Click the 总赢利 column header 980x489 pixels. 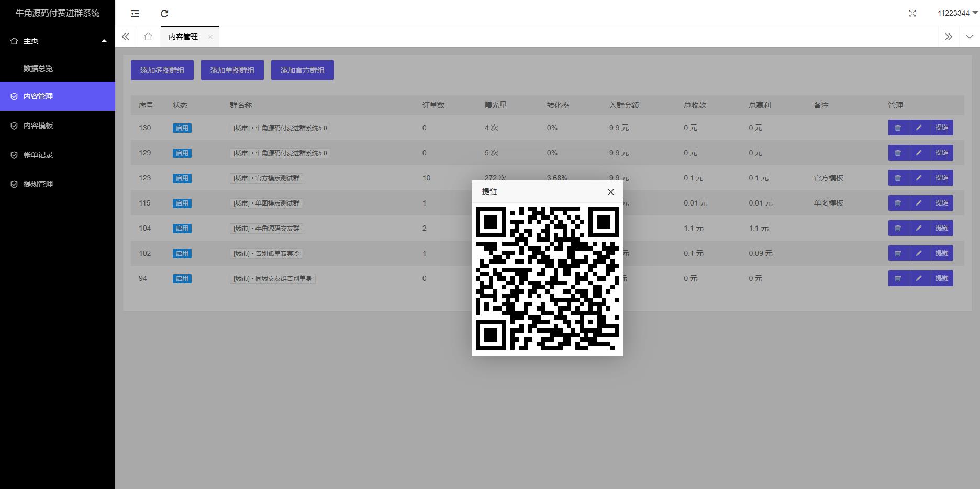point(760,105)
